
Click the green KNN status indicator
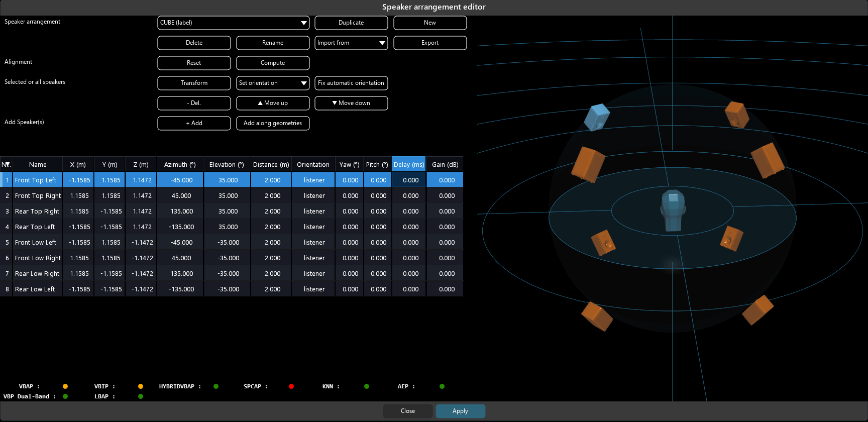tap(367, 386)
